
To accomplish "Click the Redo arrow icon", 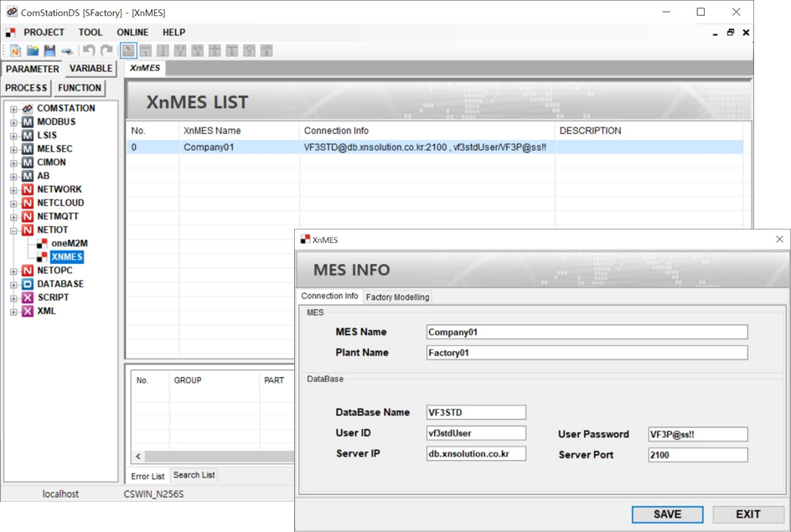I will pyautogui.click(x=106, y=51).
